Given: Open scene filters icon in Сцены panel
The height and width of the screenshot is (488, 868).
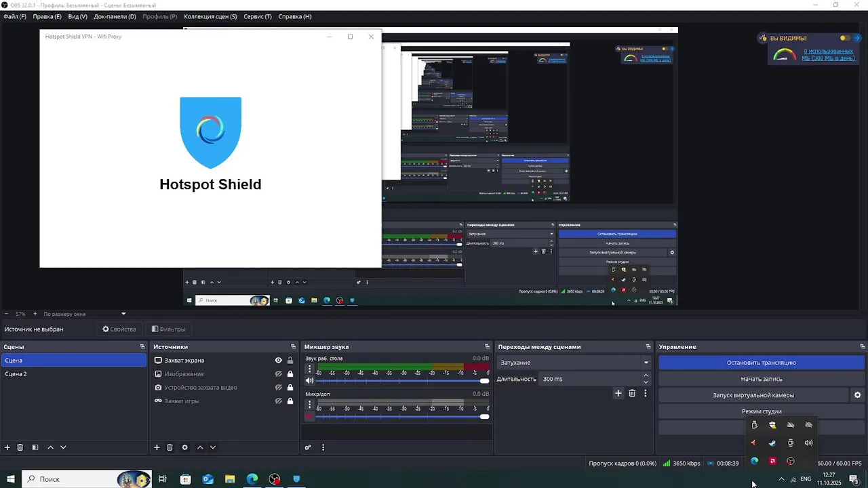Looking at the screenshot, I should pyautogui.click(x=35, y=447).
